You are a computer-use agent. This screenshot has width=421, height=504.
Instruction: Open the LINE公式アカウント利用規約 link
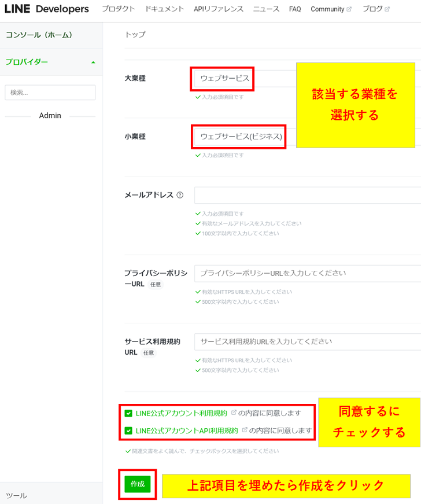pyautogui.click(x=182, y=413)
